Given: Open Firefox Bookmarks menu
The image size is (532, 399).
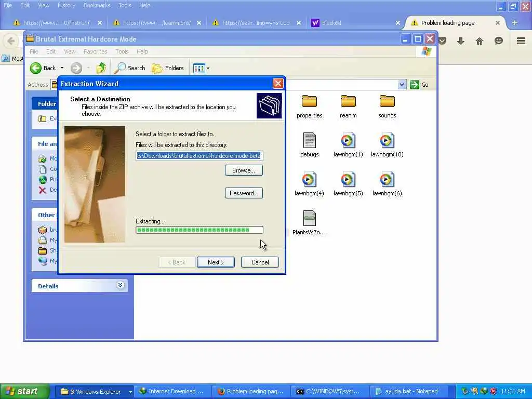Looking at the screenshot, I should pos(97,5).
